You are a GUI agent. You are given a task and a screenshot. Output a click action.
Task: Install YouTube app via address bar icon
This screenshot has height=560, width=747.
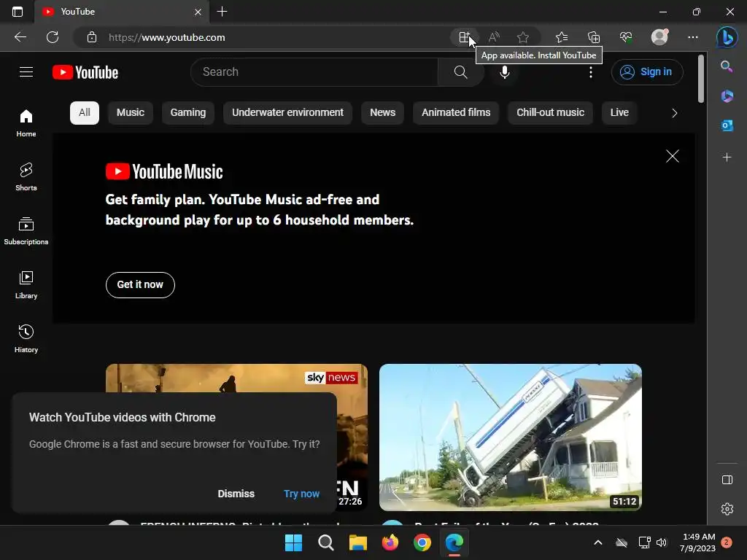coord(465,37)
